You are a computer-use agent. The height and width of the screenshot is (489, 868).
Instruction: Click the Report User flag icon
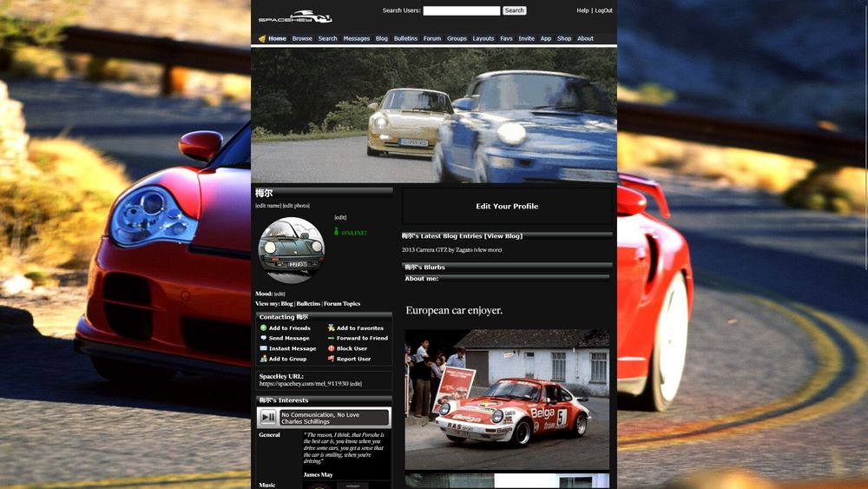pyautogui.click(x=331, y=359)
